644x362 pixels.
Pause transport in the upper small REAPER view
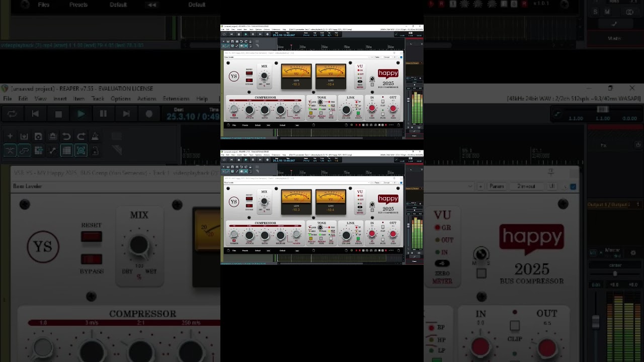[x=253, y=34]
